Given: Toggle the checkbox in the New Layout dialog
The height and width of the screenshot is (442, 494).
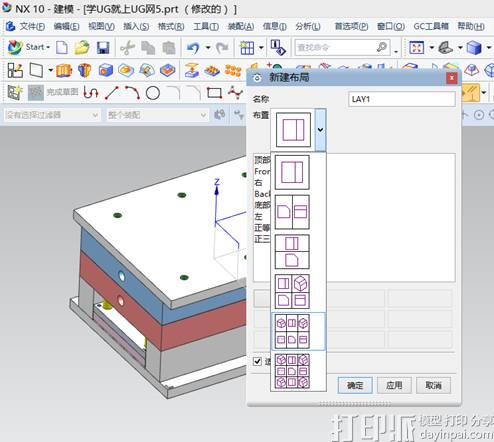Looking at the screenshot, I should [257, 361].
